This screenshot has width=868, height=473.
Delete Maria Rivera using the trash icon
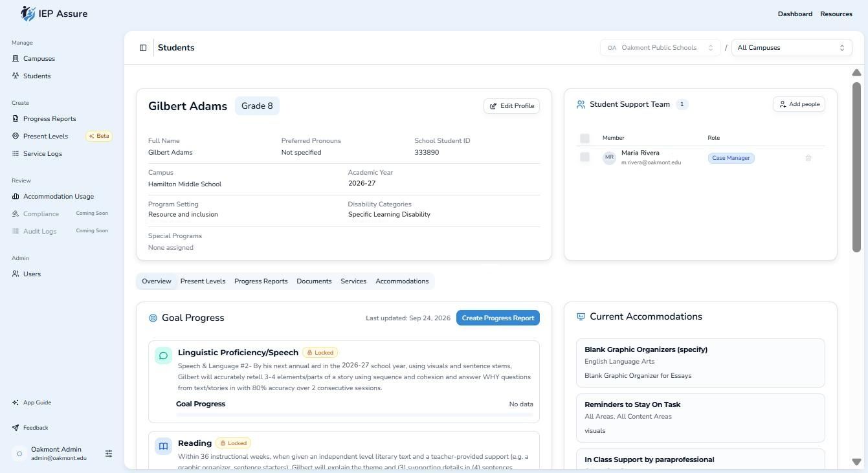pos(808,158)
